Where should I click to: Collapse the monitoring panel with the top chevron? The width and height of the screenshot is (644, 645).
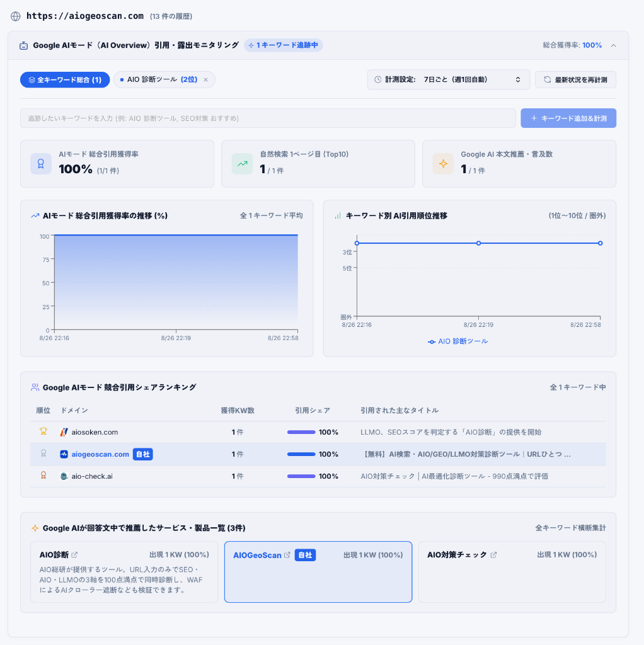click(x=614, y=45)
